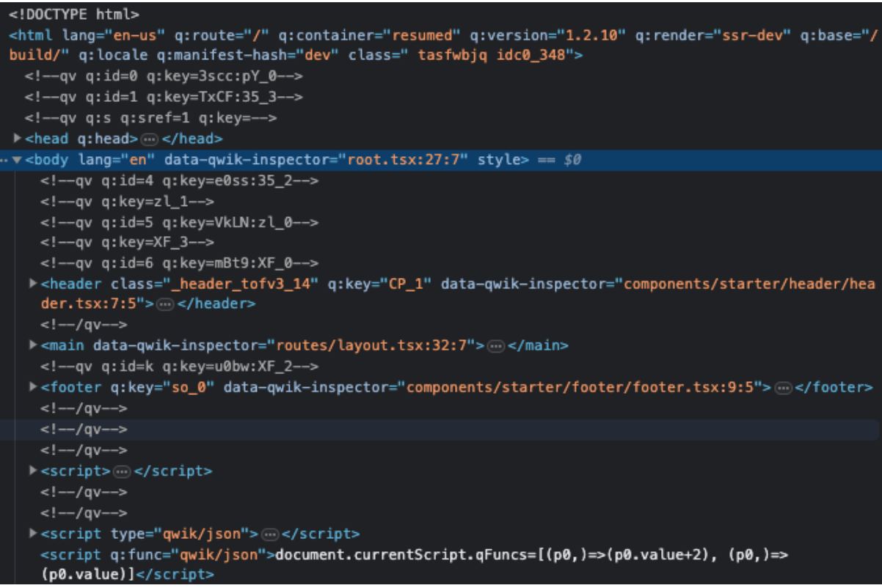Click ellipsis badge in script type qwik/json

(x=270, y=534)
